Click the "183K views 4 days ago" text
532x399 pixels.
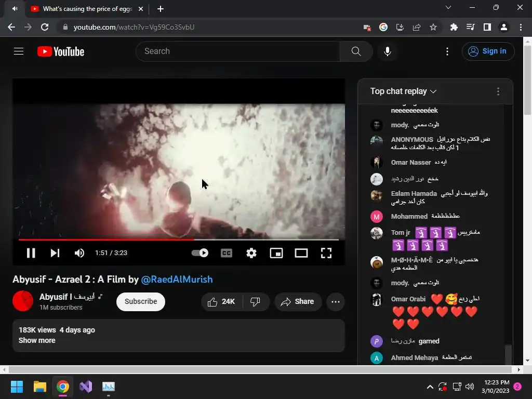(x=57, y=330)
